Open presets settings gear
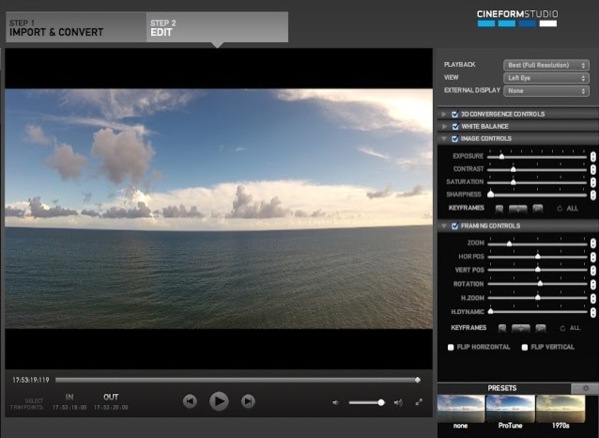 tap(586, 388)
